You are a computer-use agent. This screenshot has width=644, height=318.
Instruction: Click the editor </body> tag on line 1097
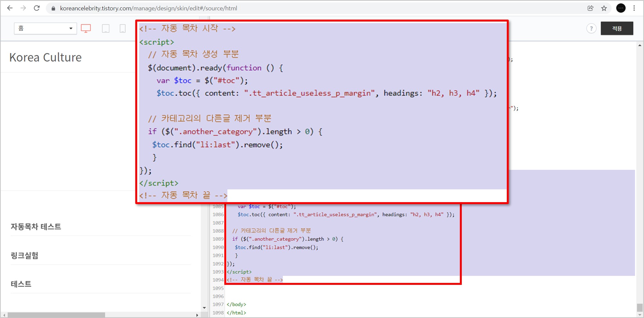(236, 304)
